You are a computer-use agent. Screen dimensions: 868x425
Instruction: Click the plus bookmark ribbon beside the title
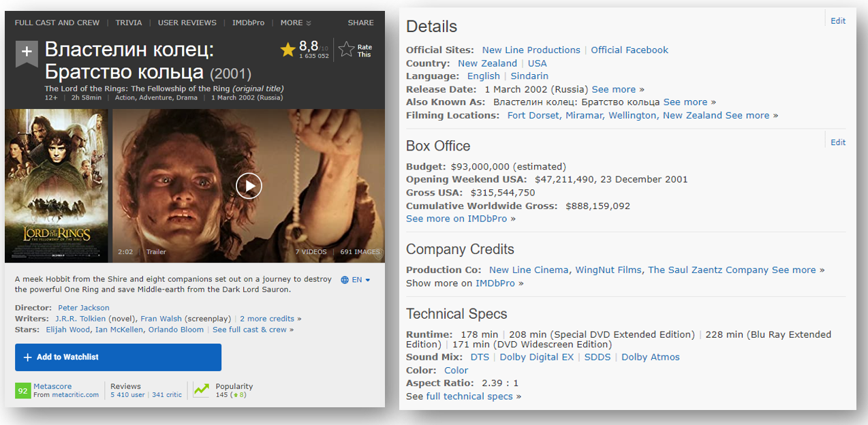pos(27,53)
